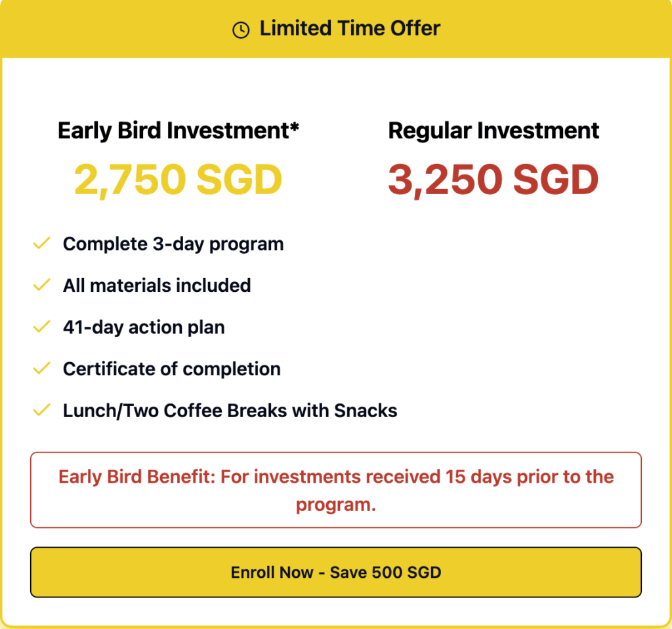Click the clock icon beside Limited Time Offer
Image resolution: width=672 pixels, height=629 pixels.
coord(241,30)
